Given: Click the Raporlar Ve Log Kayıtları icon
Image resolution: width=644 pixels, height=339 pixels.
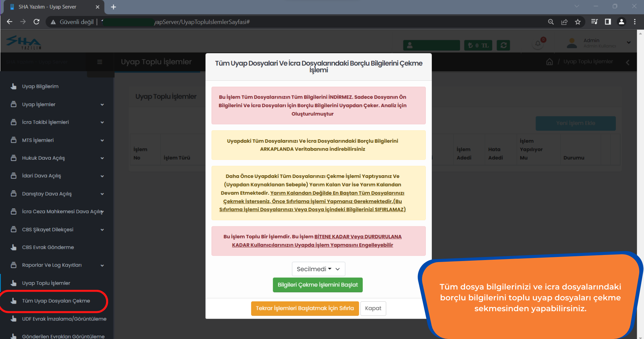Looking at the screenshot, I should pos(14,265).
